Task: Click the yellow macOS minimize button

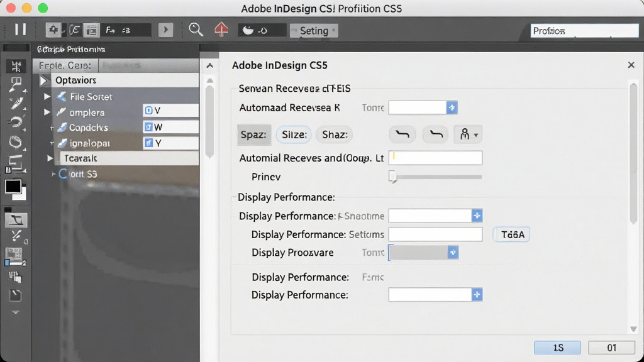Action: (26, 8)
